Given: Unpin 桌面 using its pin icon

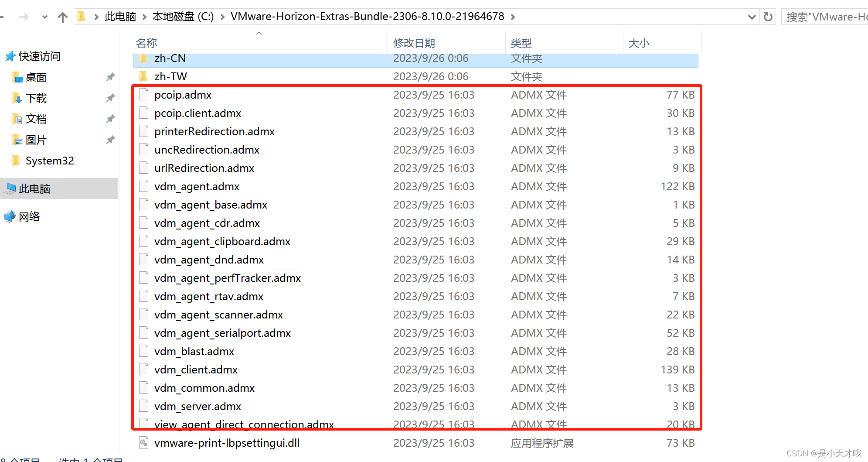Looking at the screenshot, I should point(110,77).
